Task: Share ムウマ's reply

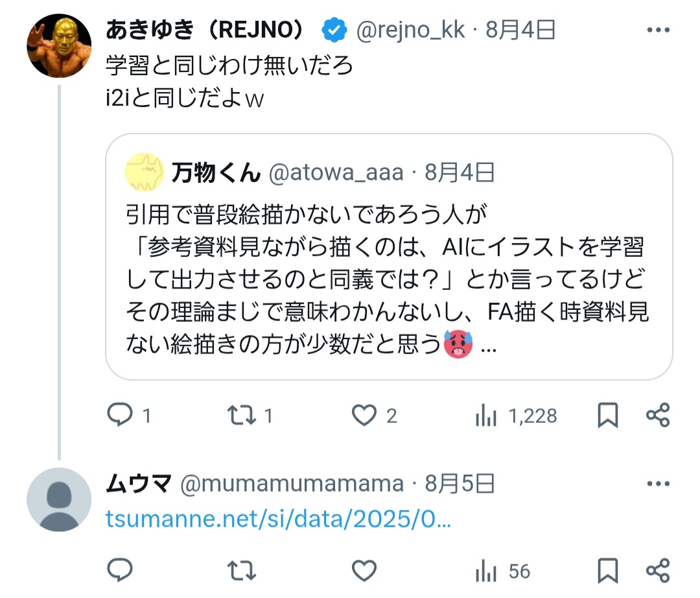Action: click(658, 571)
